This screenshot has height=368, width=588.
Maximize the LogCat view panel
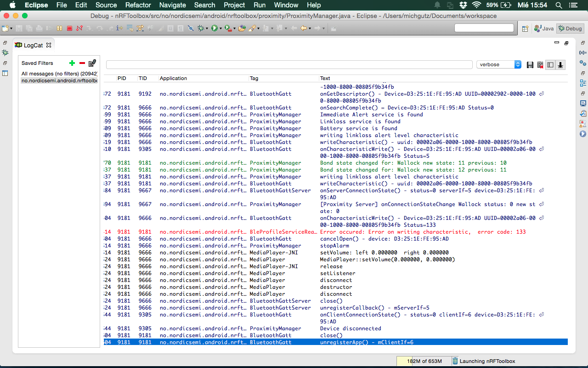click(x=566, y=43)
